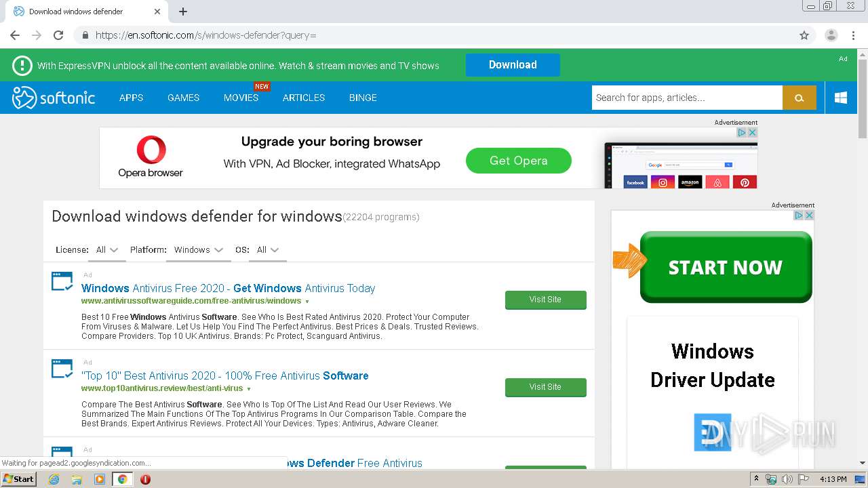
Task: Open a new browser tab
Action: click(x=183, y=12)
